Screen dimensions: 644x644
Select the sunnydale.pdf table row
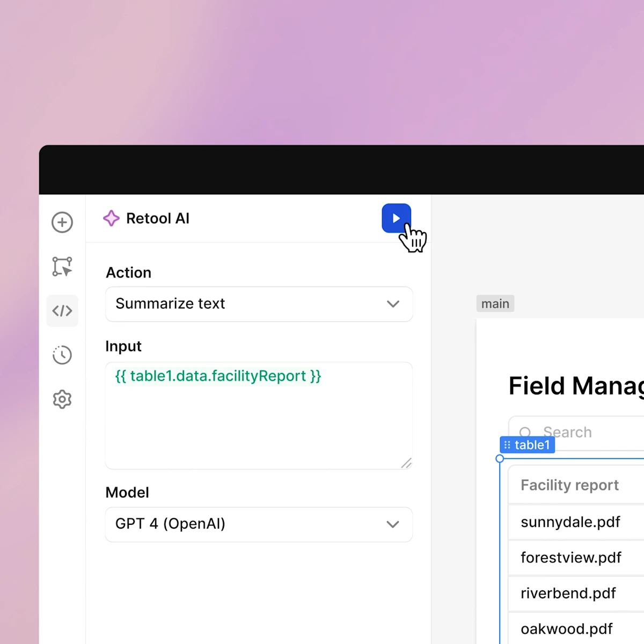(570, 521)
